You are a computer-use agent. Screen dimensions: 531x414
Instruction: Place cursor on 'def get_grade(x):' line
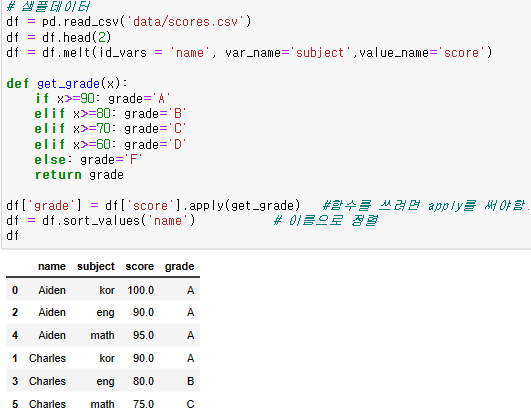pos(67,84)
